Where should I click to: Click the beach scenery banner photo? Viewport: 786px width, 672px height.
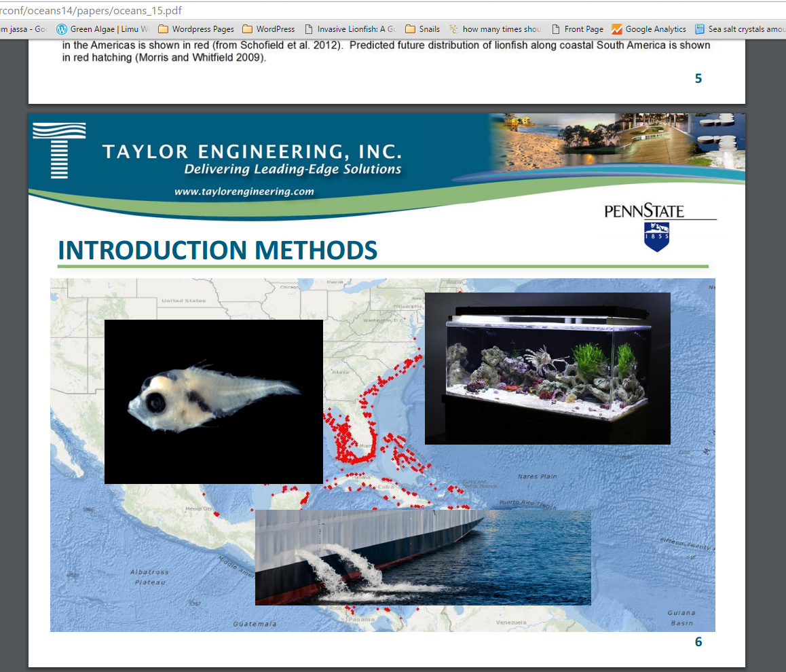click(617, 143)
